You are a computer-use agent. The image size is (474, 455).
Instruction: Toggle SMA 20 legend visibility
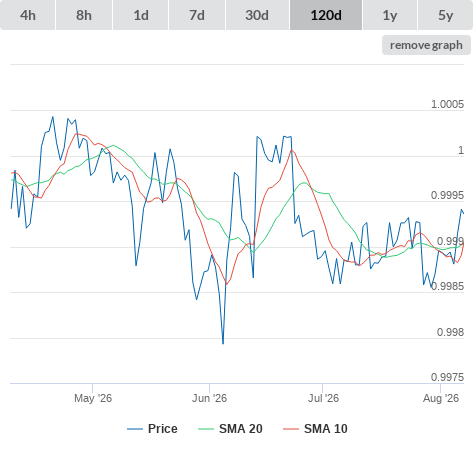coord(241,429)
